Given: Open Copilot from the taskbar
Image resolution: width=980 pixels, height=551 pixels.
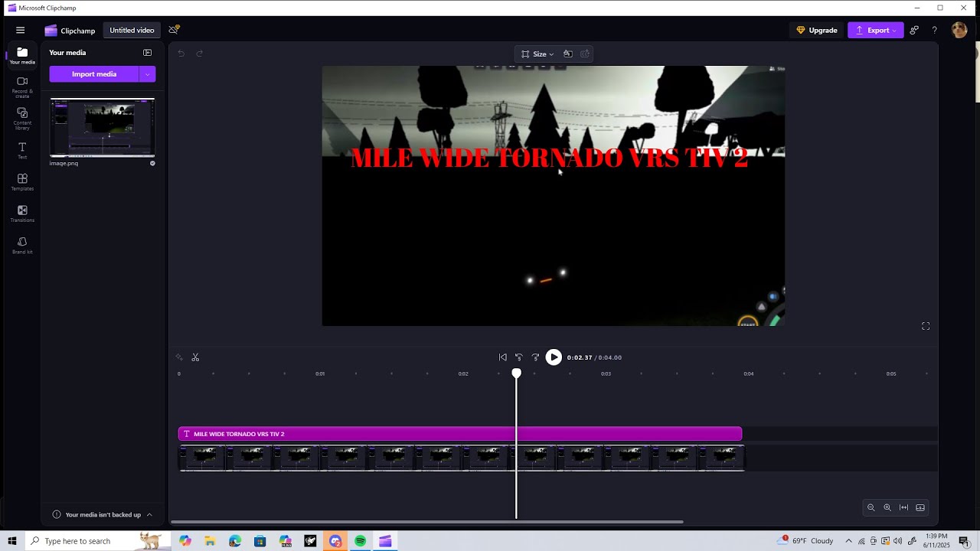Looking at the screenshot, I should click(x=185, y=541).
